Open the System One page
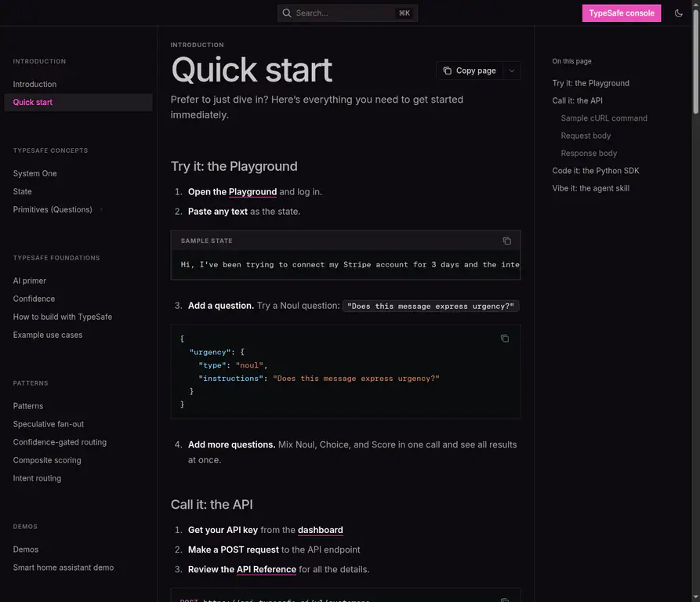 click(34, 173)
